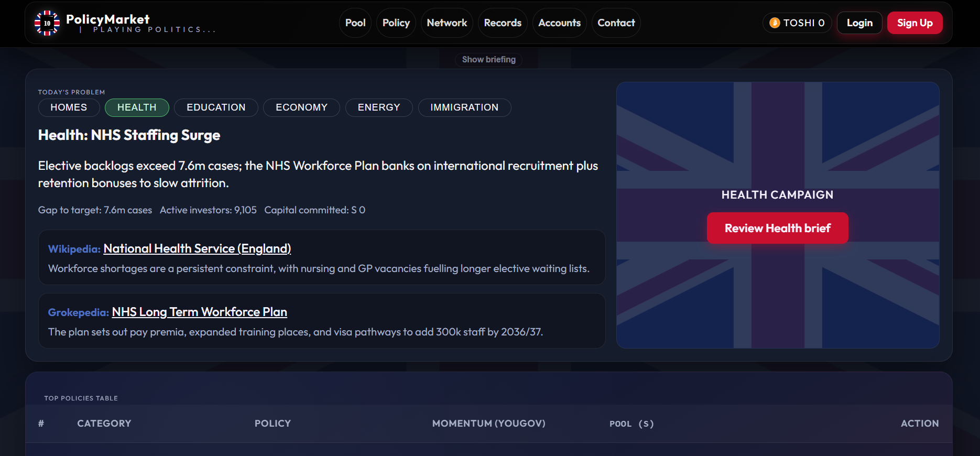Switch to the EDUCATION tab
Image resolution: width=980 pixels, height=456 pixels.
216,107
